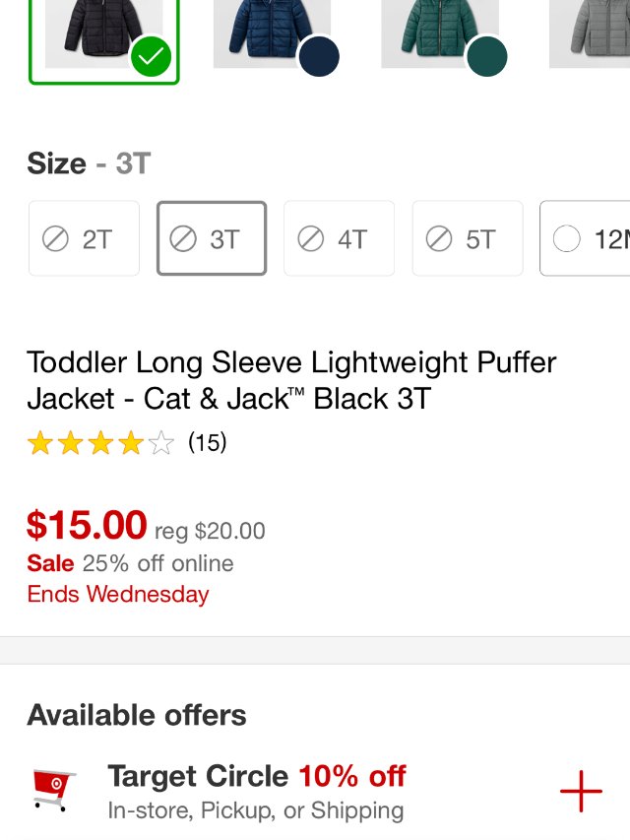Click the dark green color dot swatch
This screenshot has width=630, height=840.
pyautogui.click(x=486, y=56)
